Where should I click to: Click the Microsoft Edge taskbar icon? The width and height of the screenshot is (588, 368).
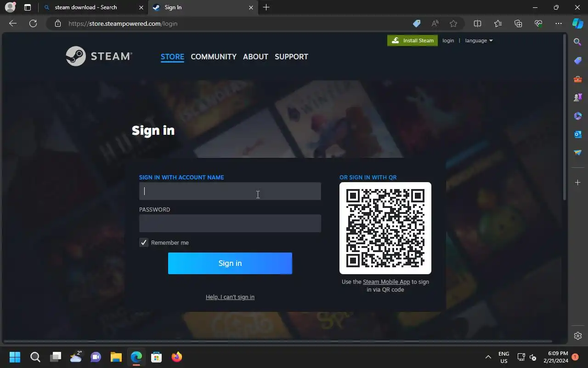[x=136, y=357]
